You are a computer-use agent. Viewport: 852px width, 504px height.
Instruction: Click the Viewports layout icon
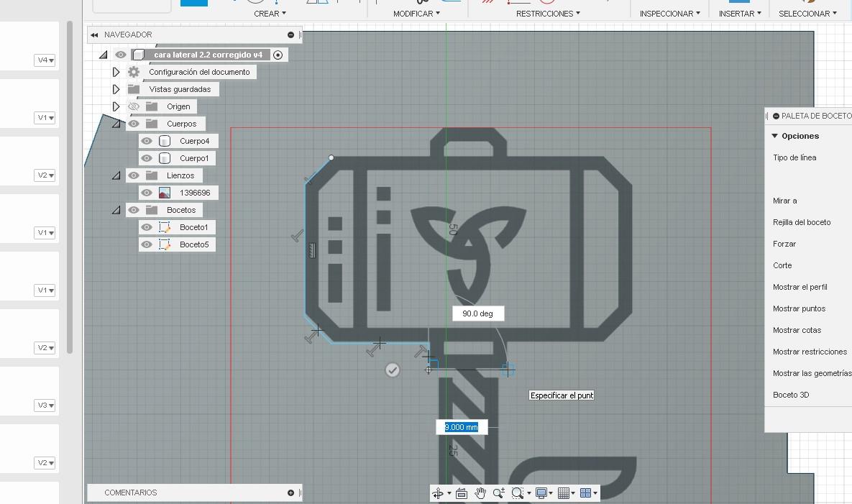[585, 493]
